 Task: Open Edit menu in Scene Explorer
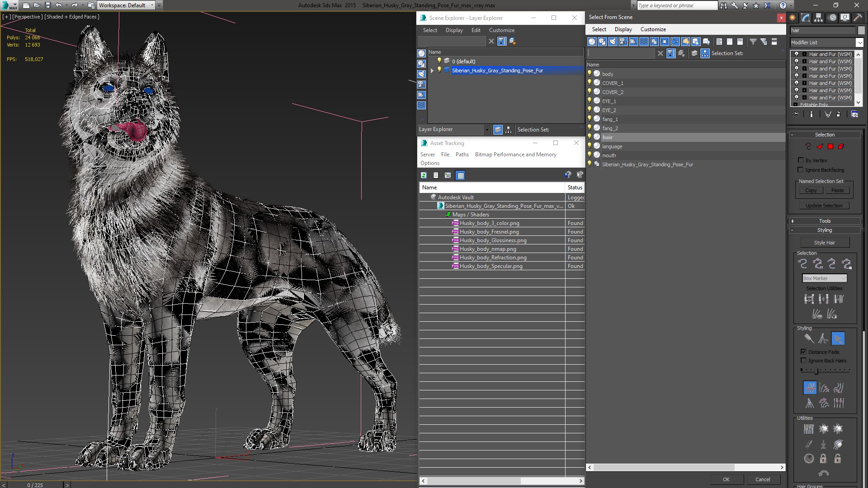(x=476, y=30)
